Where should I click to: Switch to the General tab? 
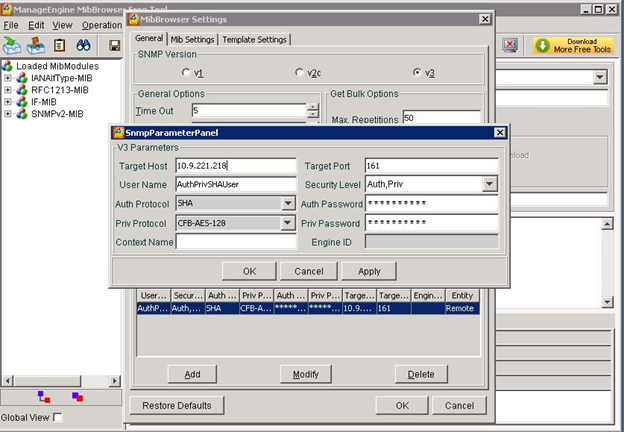[x=149, y=38]
